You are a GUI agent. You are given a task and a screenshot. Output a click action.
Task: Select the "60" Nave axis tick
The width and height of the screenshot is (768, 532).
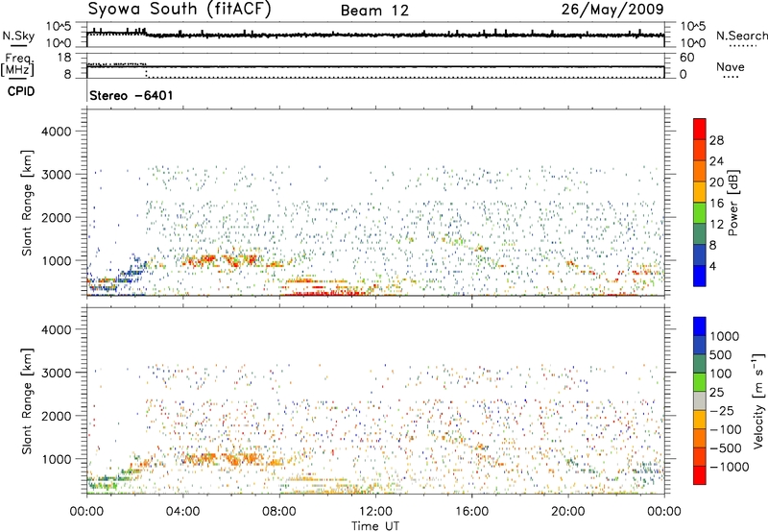pos(686,58)
